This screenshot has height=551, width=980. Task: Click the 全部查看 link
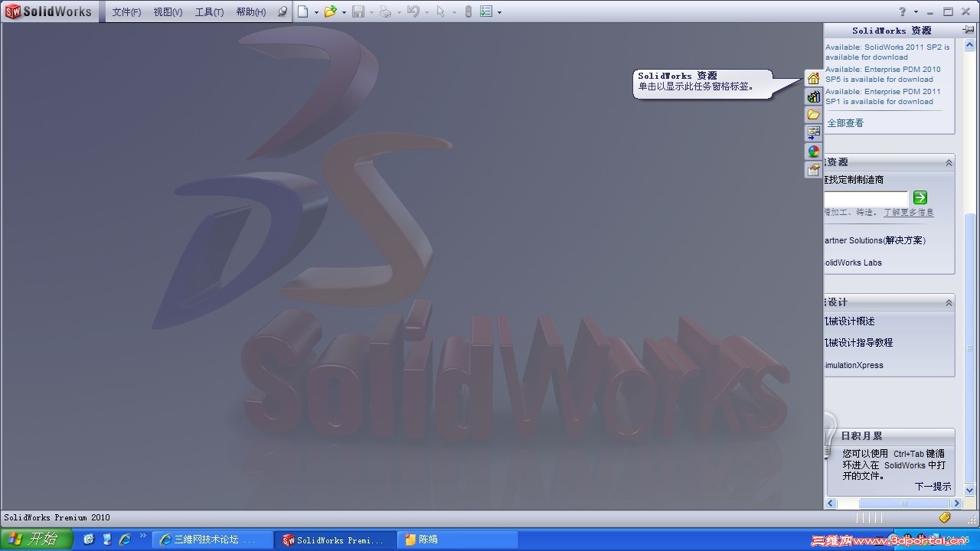(x=845, y=123)
